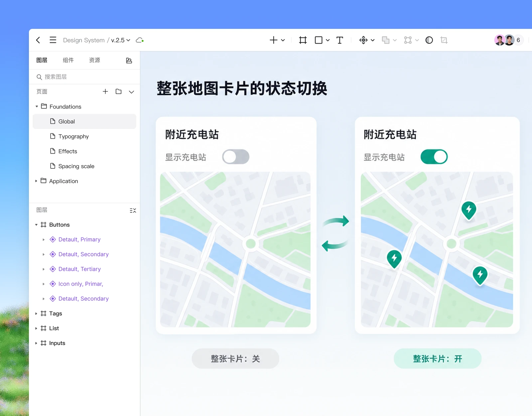The height and width of the screenshot is (416, 532).
Task: Click the panel edit icon beside 资源 tab
Action: pos(129,60)
